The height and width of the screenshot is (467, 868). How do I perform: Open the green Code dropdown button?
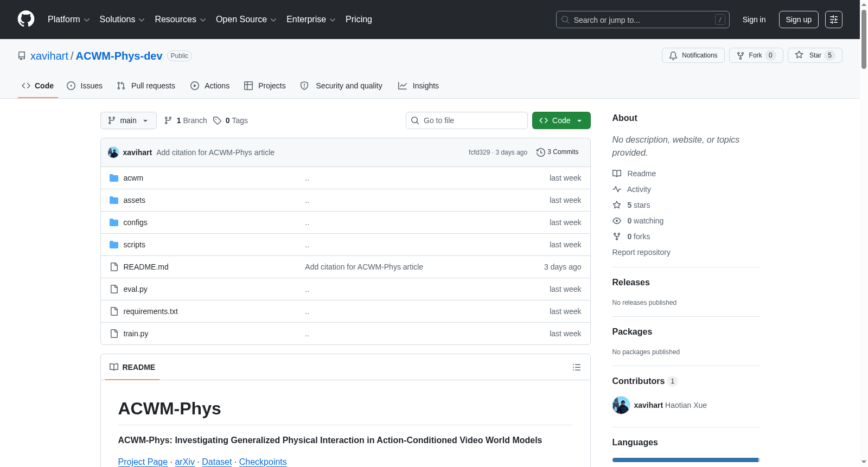(561, 120)
